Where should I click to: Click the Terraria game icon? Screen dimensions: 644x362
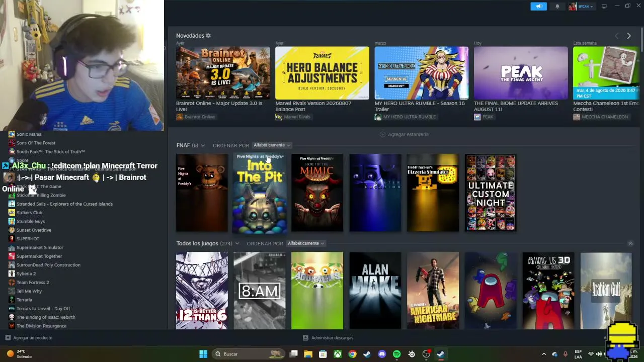[x=12, y=300]
